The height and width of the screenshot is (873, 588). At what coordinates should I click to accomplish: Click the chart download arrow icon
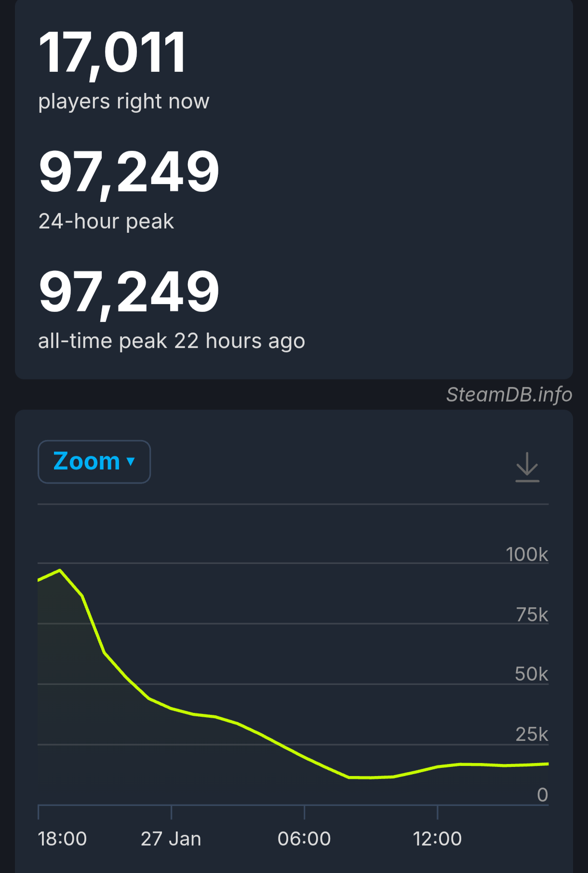[527, 467]
